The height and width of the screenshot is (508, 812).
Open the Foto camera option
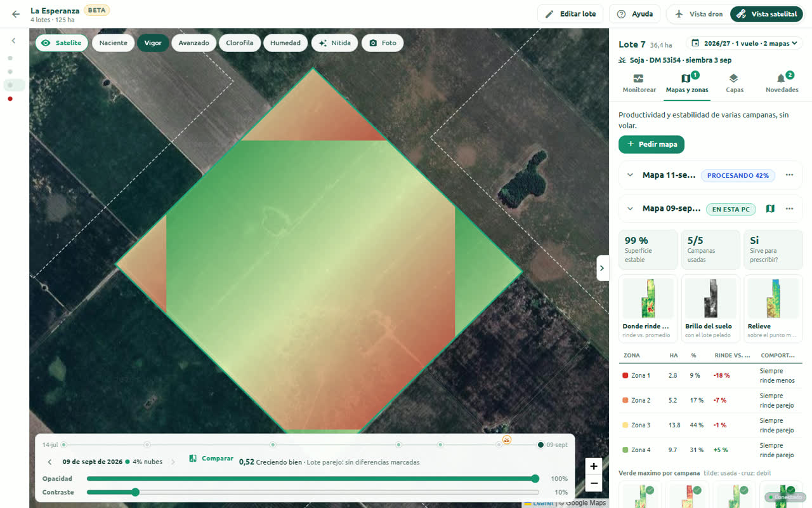click(383, 43)
